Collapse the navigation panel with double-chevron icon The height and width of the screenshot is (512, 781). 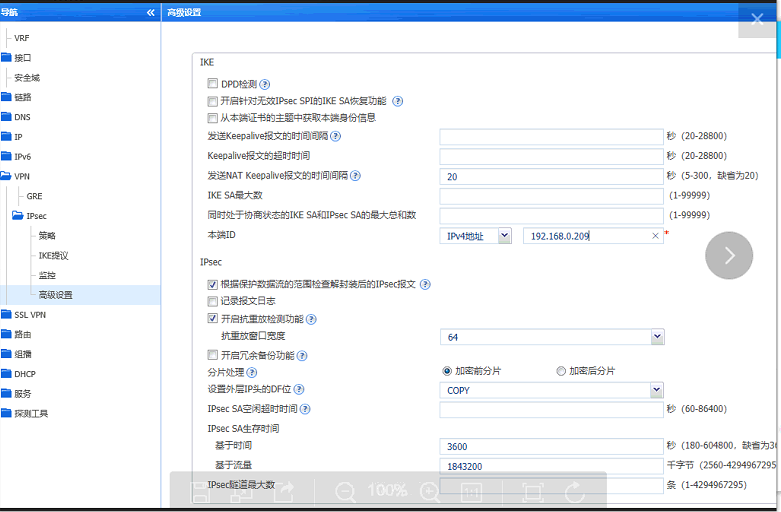(x=150, y=12)
